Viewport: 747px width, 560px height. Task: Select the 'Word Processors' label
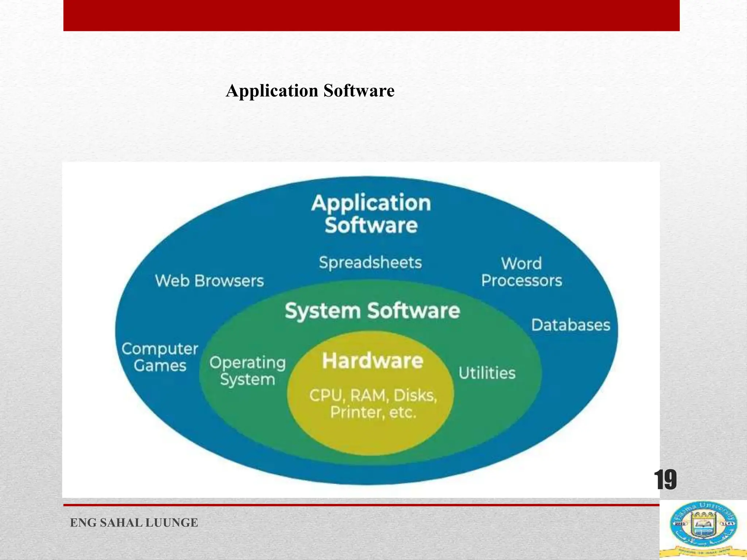click(x=522, y=272)
